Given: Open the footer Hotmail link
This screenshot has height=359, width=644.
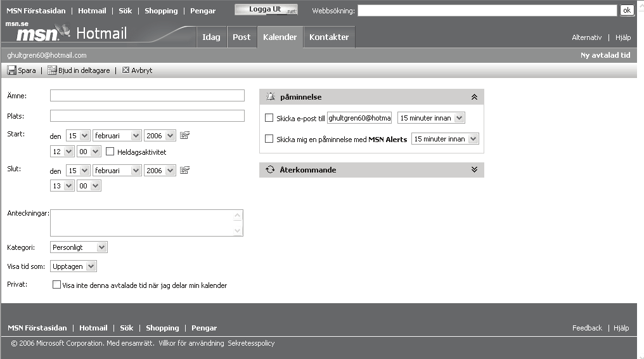Looking at the screenshot, I should (x=93, y=328).
